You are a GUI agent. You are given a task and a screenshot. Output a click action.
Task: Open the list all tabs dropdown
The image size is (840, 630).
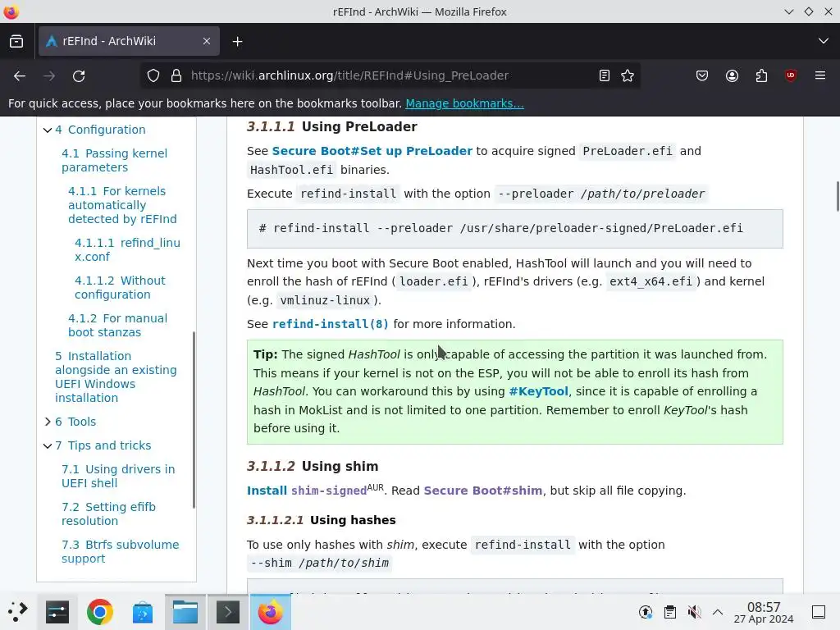(x=824, y=41)
